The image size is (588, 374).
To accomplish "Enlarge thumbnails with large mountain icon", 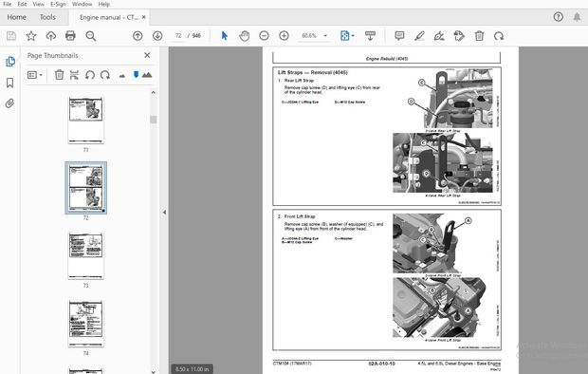I will click(x=147, y=75).
